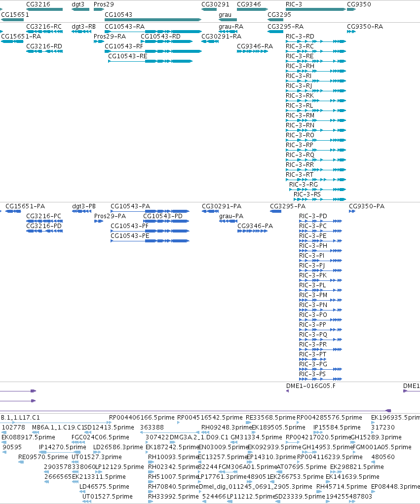Click protein grau-PA
This screenshot has width=420, height=504.
pyautogui.click(x=231, y=216)
